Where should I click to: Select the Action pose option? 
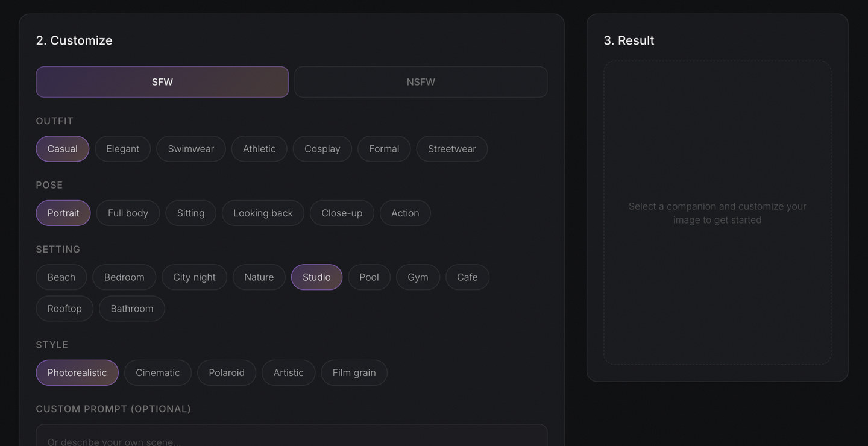405,213
